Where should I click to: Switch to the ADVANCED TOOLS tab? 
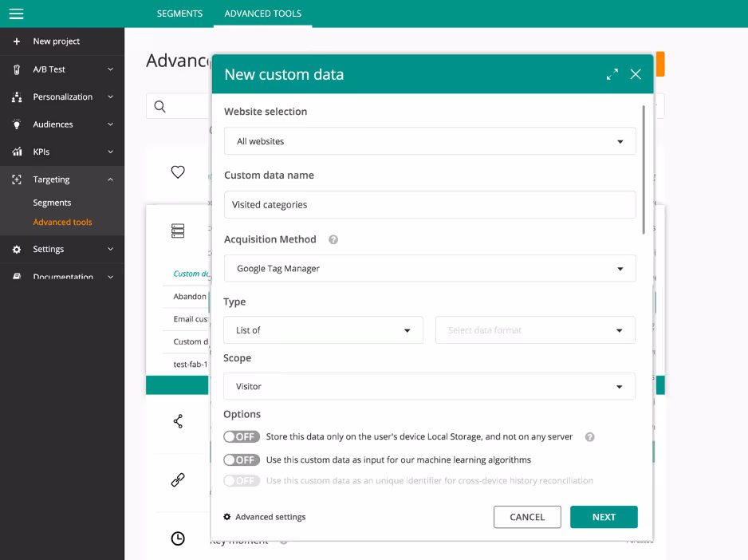coord(263,14)
